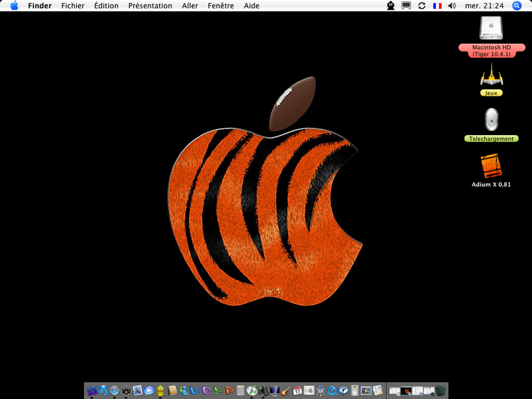Screen dimensions: 532x399
Task: Open the document with pencil Dock icon
Action: (x=378, y=391)
